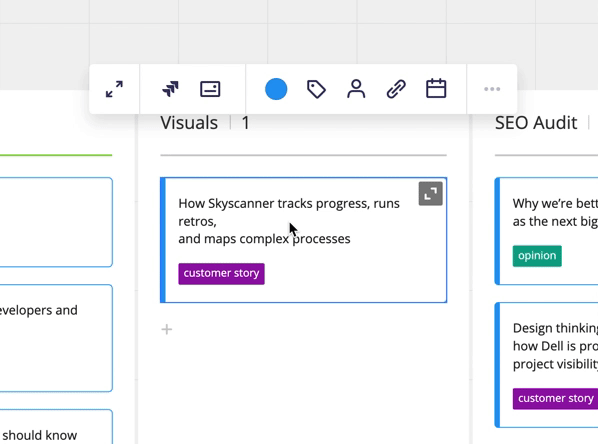Open the Jira convert icon in toolbar
This screenshot has height=444, width=598.
tap(170, 89)
